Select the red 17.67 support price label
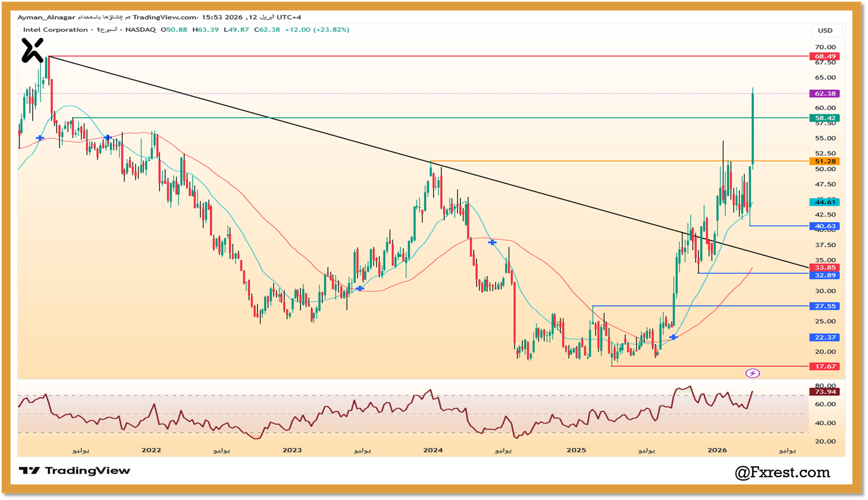Screen dimensions: 868x500 [x=825, y=366]
